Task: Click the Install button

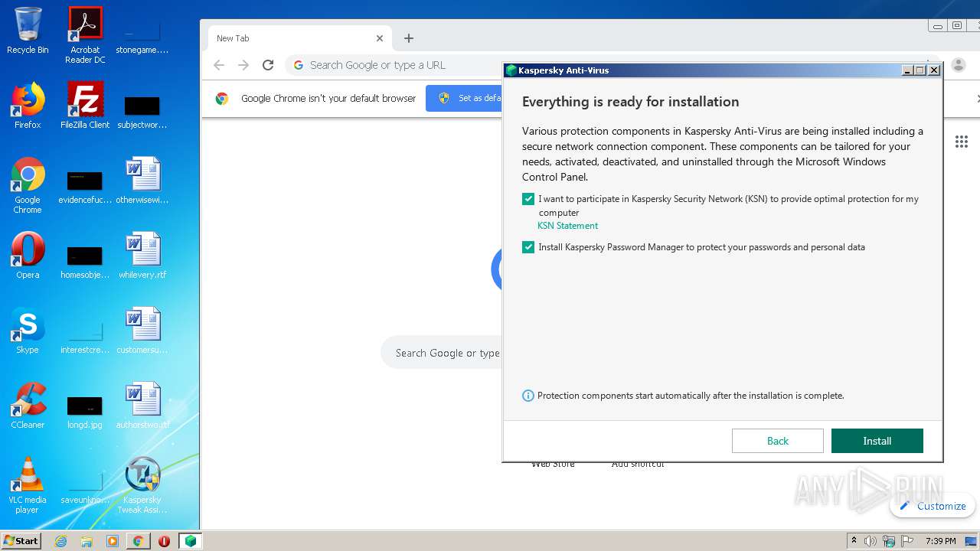Action: (x=877, y=441)
